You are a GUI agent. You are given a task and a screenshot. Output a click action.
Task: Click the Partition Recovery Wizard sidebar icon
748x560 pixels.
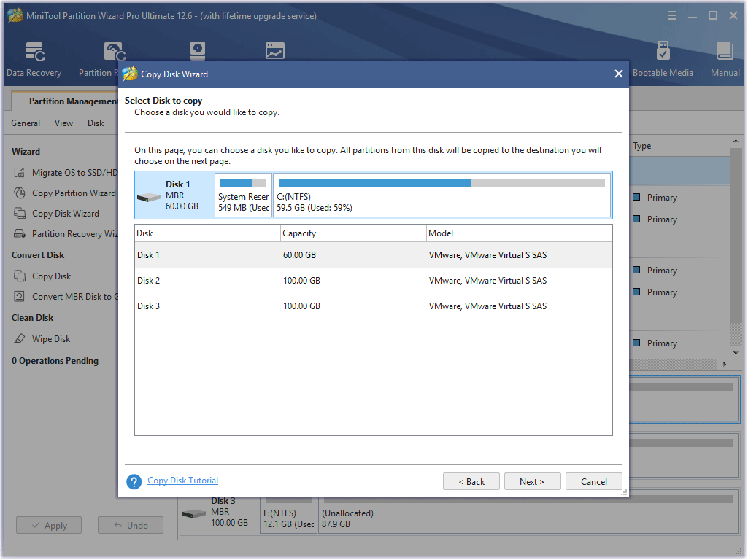[20, 234]
